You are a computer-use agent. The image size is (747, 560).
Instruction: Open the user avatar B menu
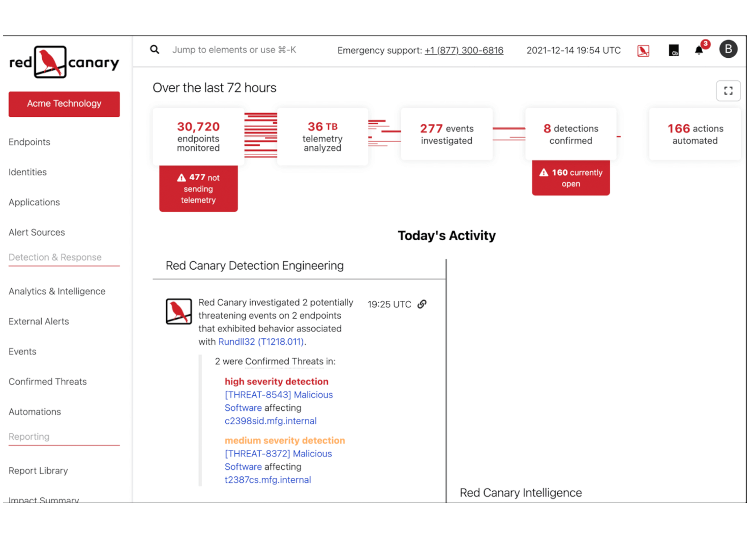point(728,49)
